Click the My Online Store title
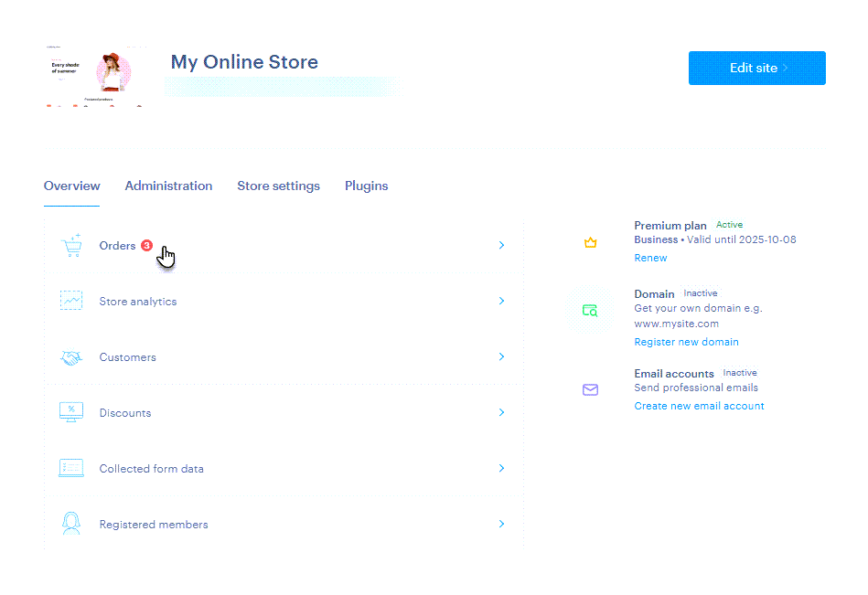 click(244, 62)
